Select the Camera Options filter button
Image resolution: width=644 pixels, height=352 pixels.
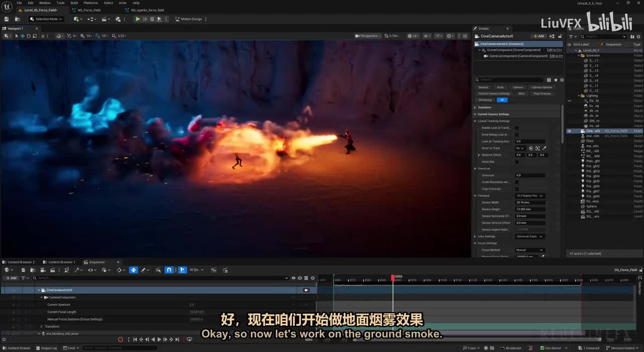click(x=542, y=87)
